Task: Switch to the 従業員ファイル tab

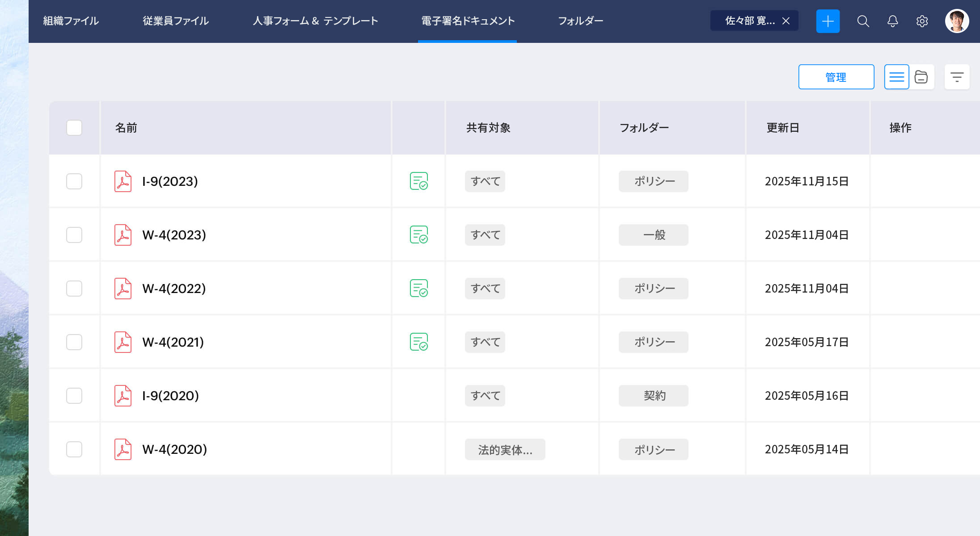Action: point(175,21)
